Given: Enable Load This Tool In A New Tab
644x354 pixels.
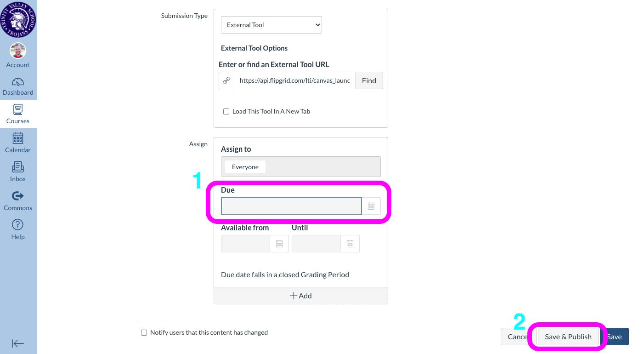Looking at the screenshot, I should [226, 111].
